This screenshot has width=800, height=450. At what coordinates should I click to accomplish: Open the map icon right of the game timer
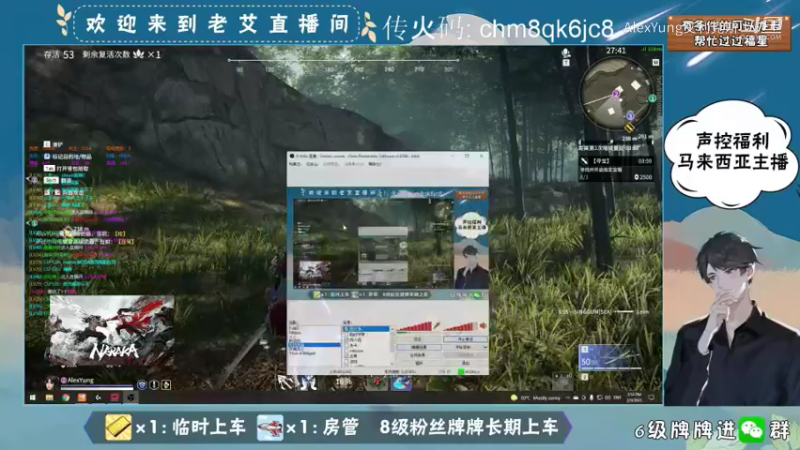click(656, 62)
